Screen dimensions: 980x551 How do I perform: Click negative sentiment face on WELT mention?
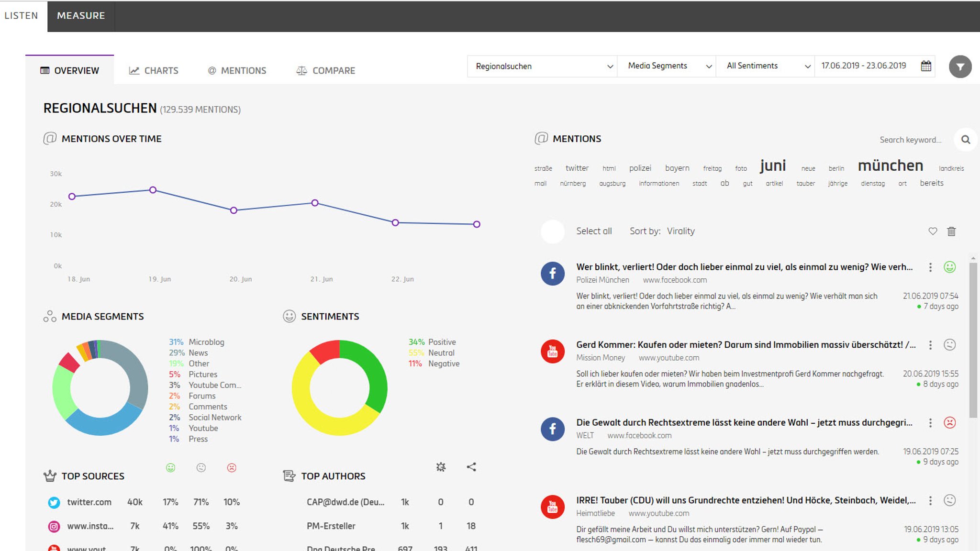point(949,422)
